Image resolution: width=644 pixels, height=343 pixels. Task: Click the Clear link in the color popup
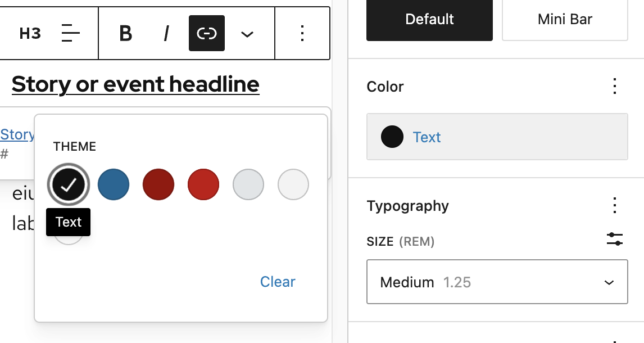(277, 282)
